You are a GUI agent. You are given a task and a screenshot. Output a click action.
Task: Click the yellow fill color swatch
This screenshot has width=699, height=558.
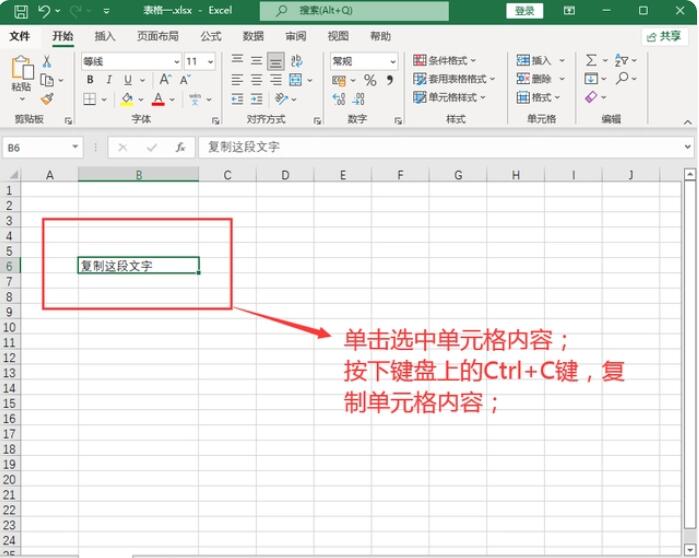[126, 99]
